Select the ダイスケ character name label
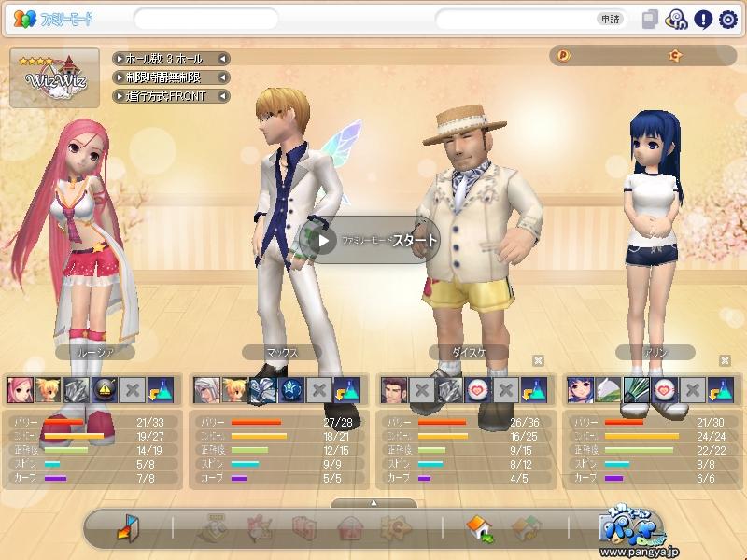Image resolution: width=747 pixels, height=560 pixels. (x=469, y=353)
